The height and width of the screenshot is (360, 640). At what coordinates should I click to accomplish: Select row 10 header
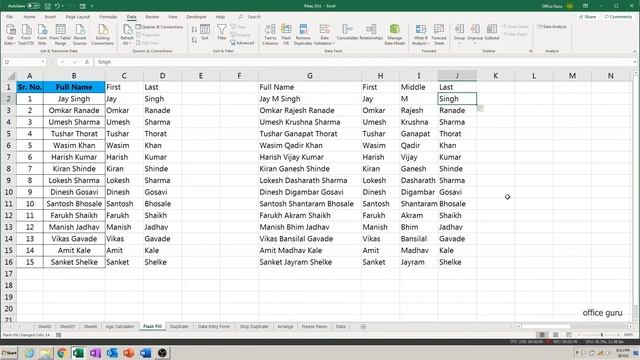9,192
